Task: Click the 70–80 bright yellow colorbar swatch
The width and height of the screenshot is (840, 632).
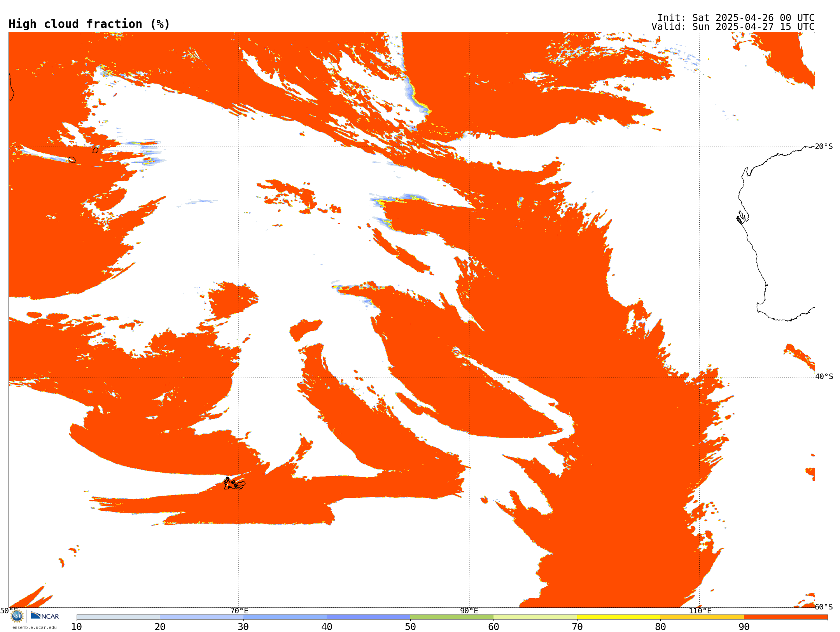Action: tap(619, 617)
